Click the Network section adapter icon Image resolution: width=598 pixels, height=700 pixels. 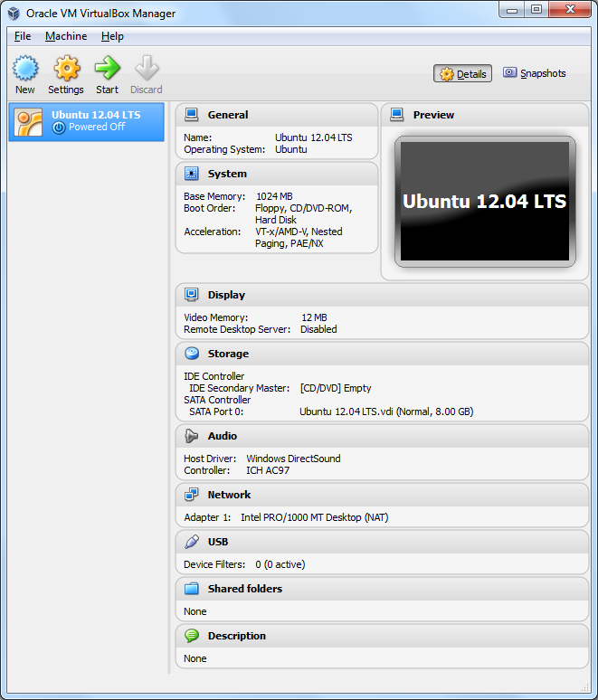(192, 495)
